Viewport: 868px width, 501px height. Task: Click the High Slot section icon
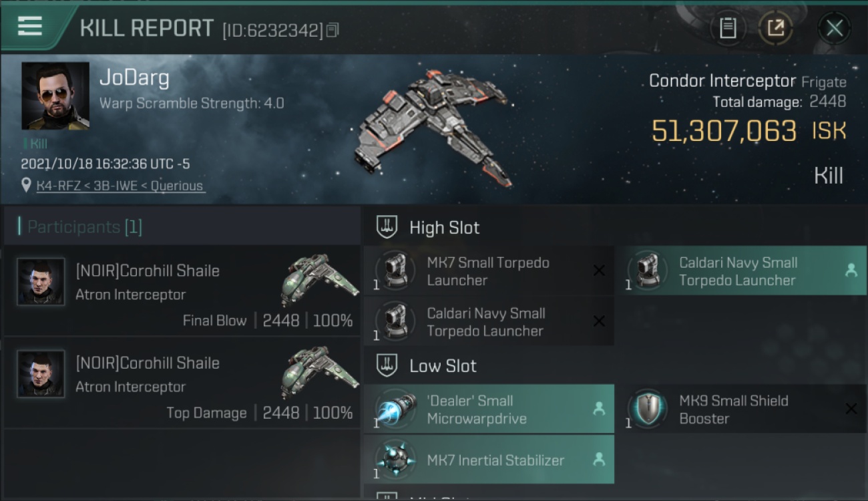[388, 227]
